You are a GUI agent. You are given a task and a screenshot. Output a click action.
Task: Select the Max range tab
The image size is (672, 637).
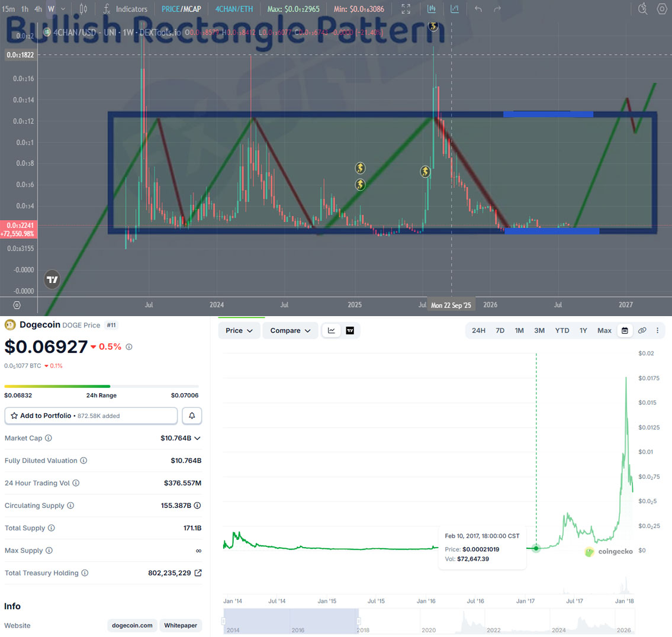pyautogui.click(x=605, y=330)
